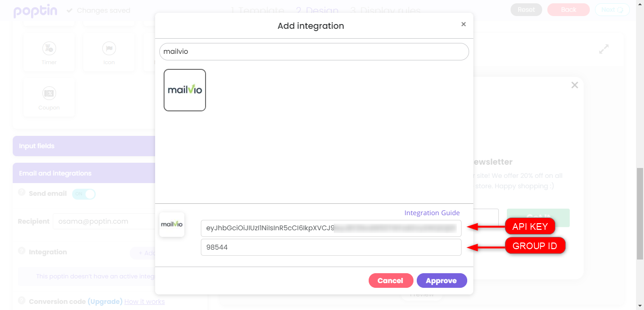Approve the Mailvio integration
This screenshot has height=310, width=644.
point(442,280)
